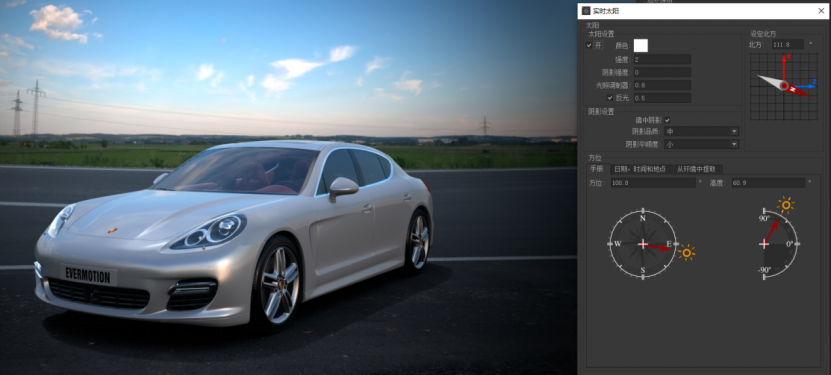Click the 北方 north angle input field
Image resolution: width=831 pixels, height=375 pixels.
pos(788,44)
